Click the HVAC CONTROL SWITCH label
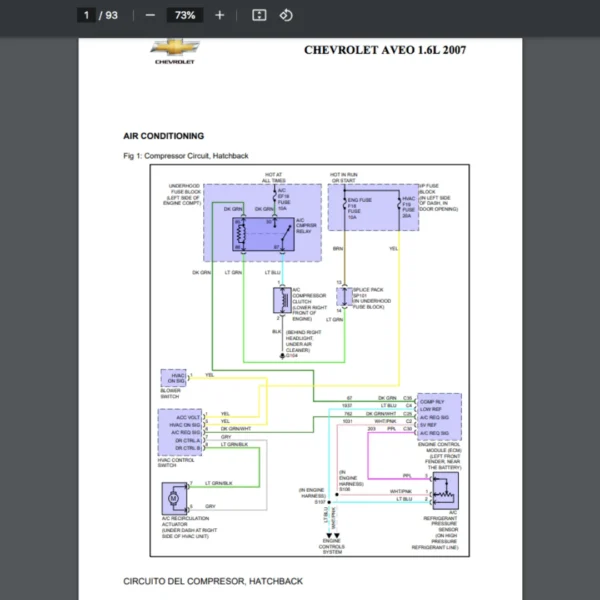 point(176,463)
